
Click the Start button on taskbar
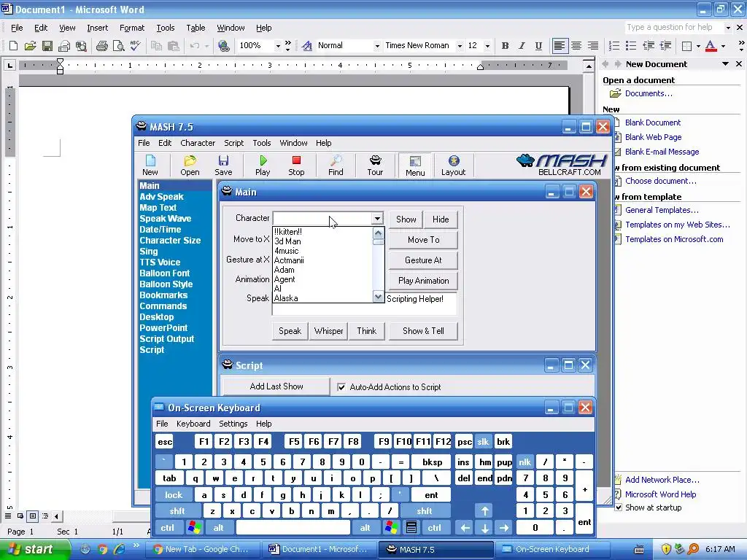[x=35, y=549]
